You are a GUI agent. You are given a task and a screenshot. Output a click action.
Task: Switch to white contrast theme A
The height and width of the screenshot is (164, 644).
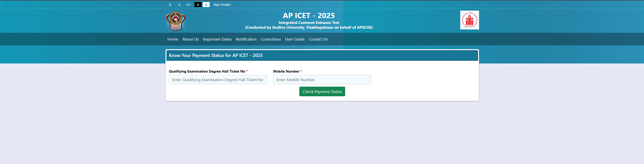click(206, 5)
